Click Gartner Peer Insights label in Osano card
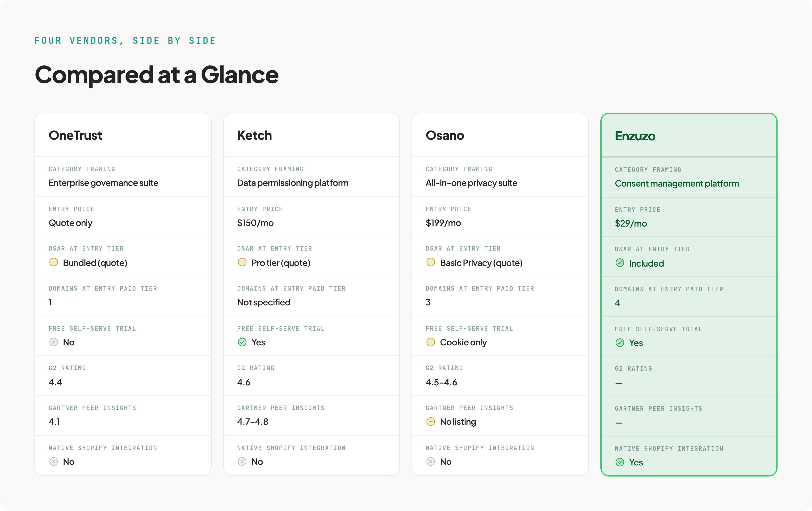This screenshot has height=511, width=812. coord(469,408)
